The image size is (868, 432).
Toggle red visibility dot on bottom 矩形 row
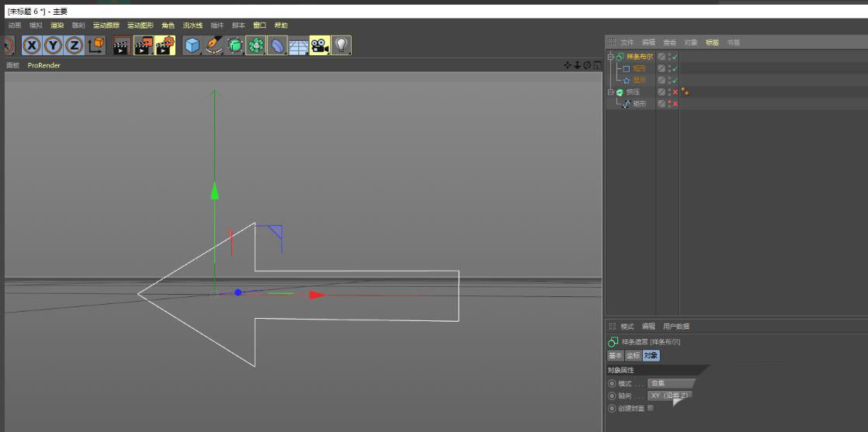(669, 103)
